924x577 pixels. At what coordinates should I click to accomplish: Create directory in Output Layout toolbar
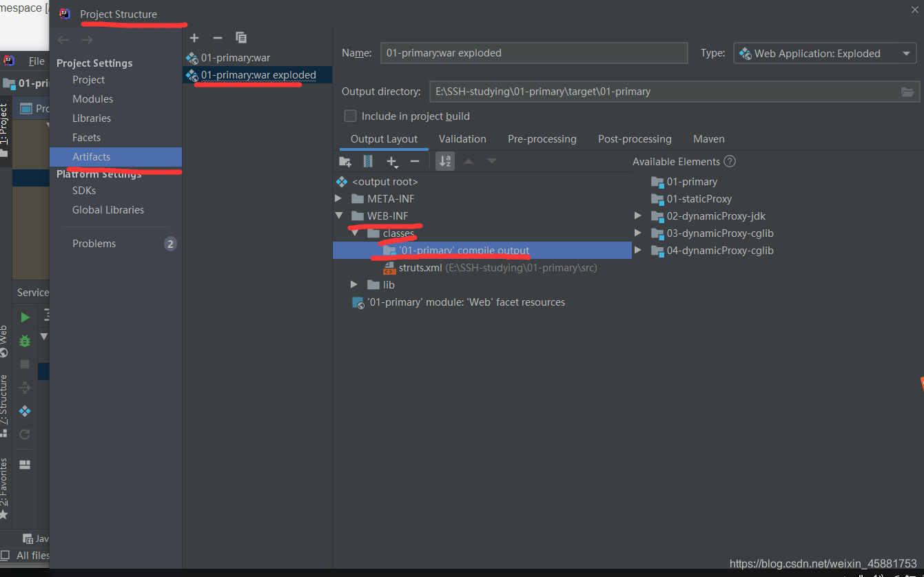(x=345, y=161)
